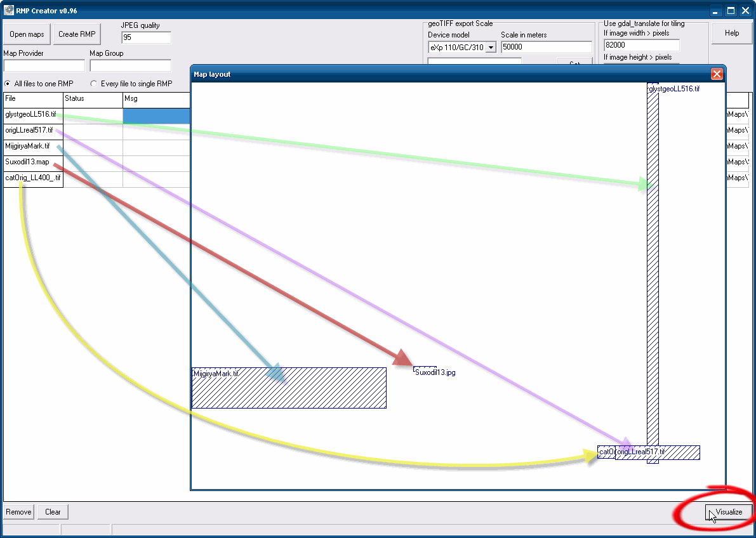
Task: Close the Map layout window
Action: (717, 74)
